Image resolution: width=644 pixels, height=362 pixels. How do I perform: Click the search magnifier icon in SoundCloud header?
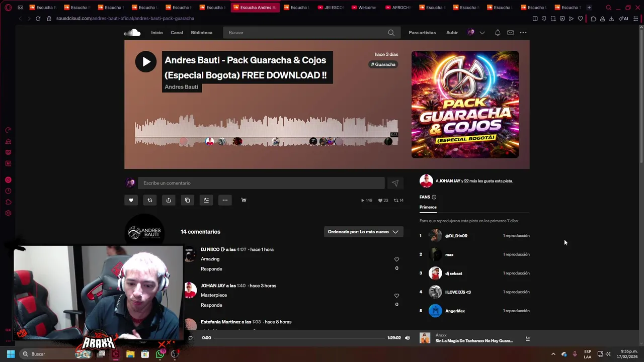coord(391,33)
